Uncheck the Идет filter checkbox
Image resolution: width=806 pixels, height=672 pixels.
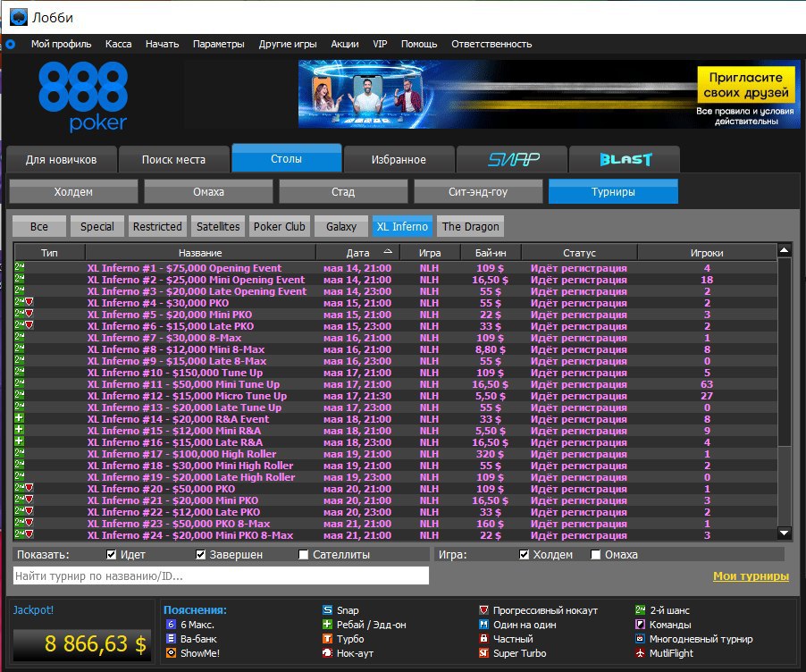(x=111, y=554)
